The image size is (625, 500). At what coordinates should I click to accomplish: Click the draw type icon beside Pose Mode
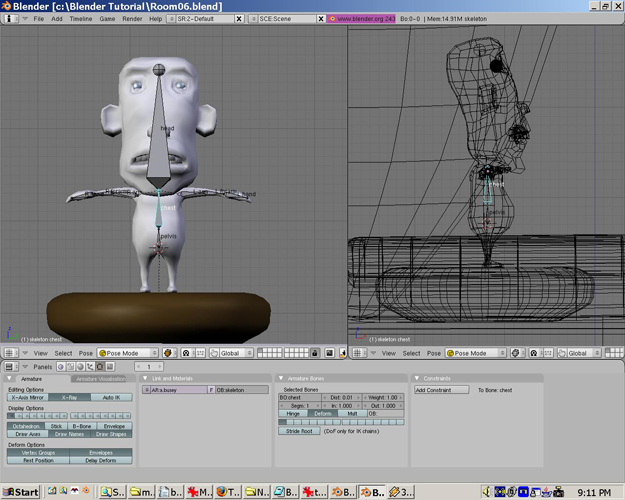pos(168,353)
